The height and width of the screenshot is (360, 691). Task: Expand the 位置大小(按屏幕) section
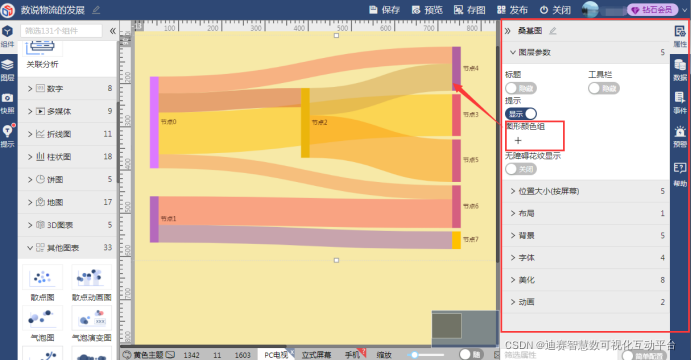tap(586, 191)
